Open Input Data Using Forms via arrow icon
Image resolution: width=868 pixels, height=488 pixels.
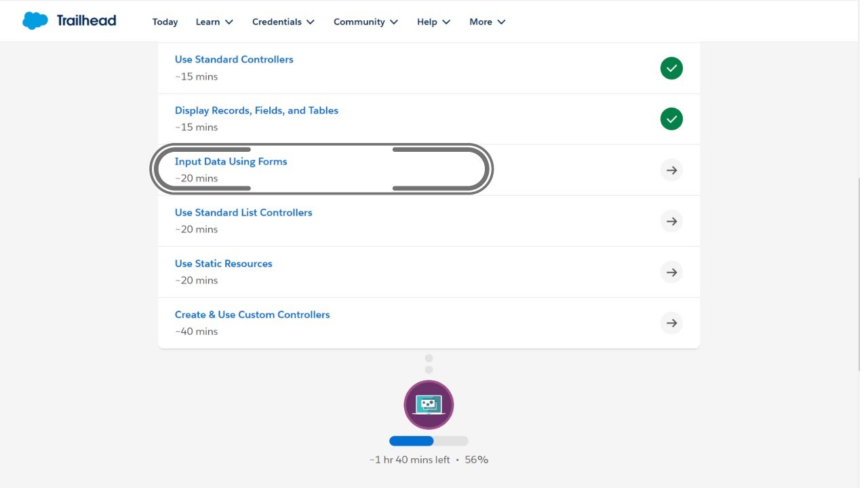(671, 170)
